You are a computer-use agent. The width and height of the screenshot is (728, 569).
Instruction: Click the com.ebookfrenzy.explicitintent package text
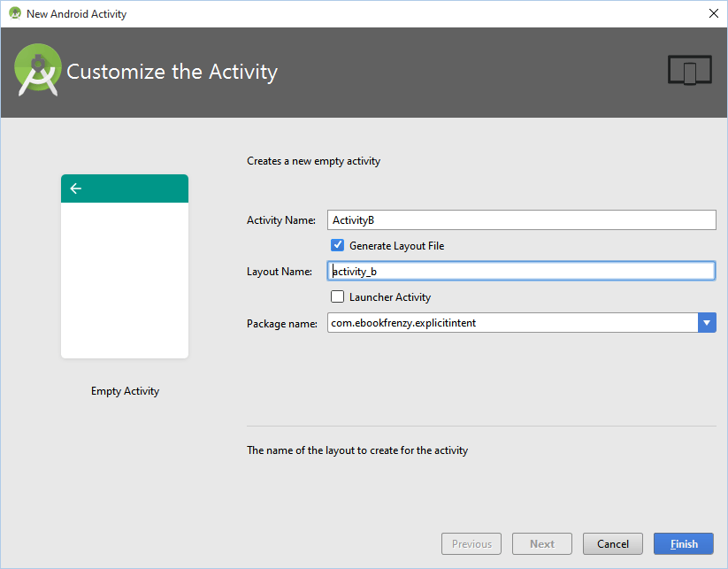[403, 323]
